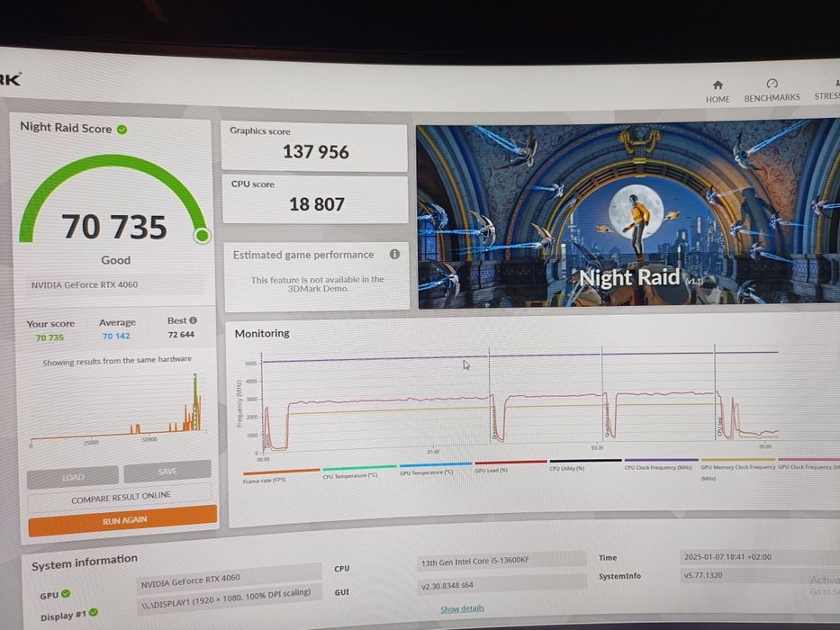Viewport: 840px width, 630px height.
Task: Click 'Showing results from the same hardware' text
Action: coord(117,361)
